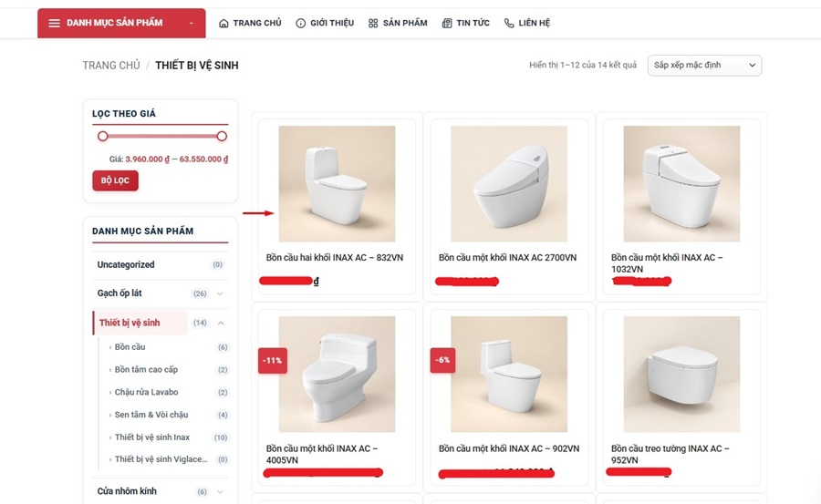Click the info icon beside Giới thiệu
821x504 pixels.
coord(300,23)
